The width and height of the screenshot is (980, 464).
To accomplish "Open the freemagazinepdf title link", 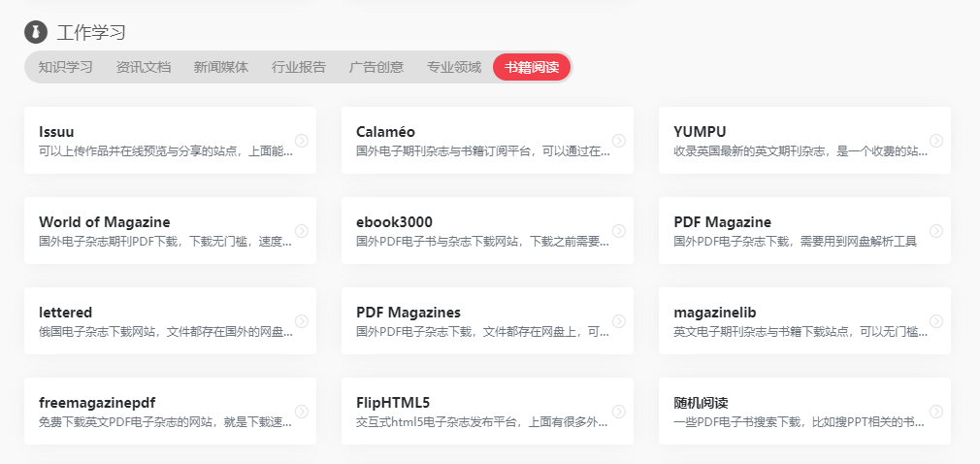I will 97,402.
